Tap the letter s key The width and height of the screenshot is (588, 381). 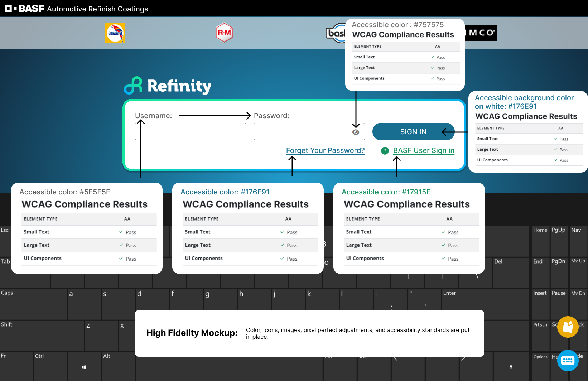pos(118,304)
